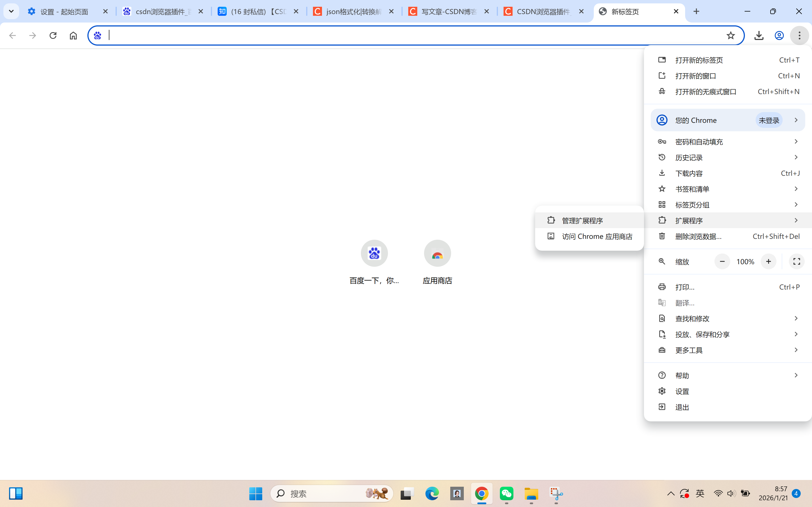Decrease zoom with the minus button

722,262
